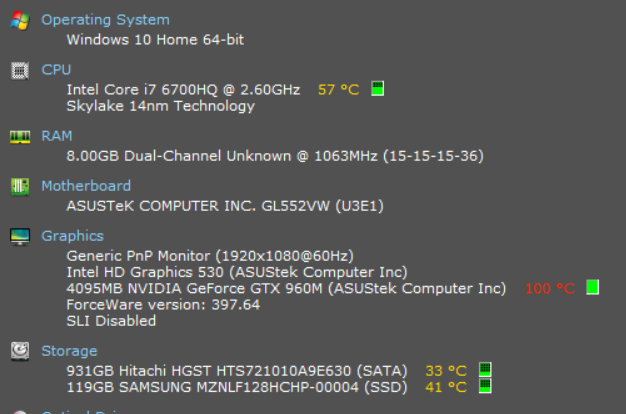The width and height of the screenshot is (626, 414).
Task: Click the Graphics monitor icon
Action: point(19,236)
